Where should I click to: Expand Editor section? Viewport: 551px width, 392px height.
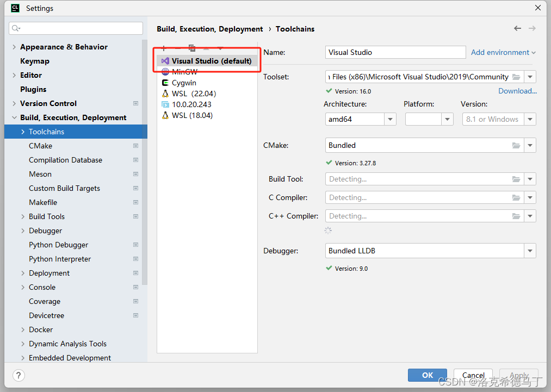pos(14,75)
